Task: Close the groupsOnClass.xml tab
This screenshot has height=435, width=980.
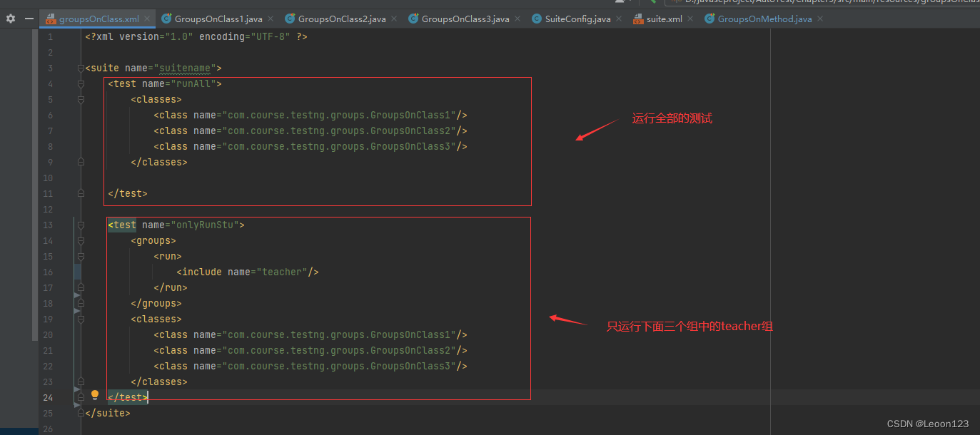Action: click(147, 19)
